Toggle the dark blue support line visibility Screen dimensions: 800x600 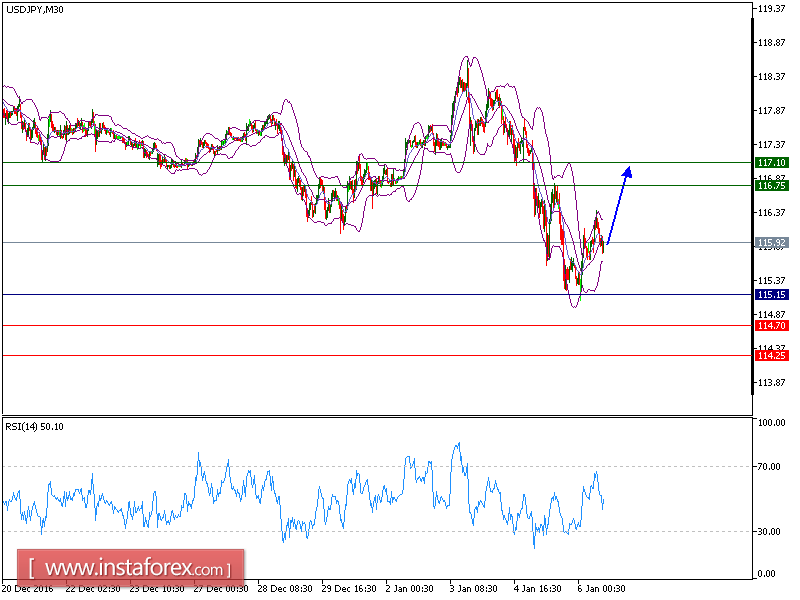point(300,296)
